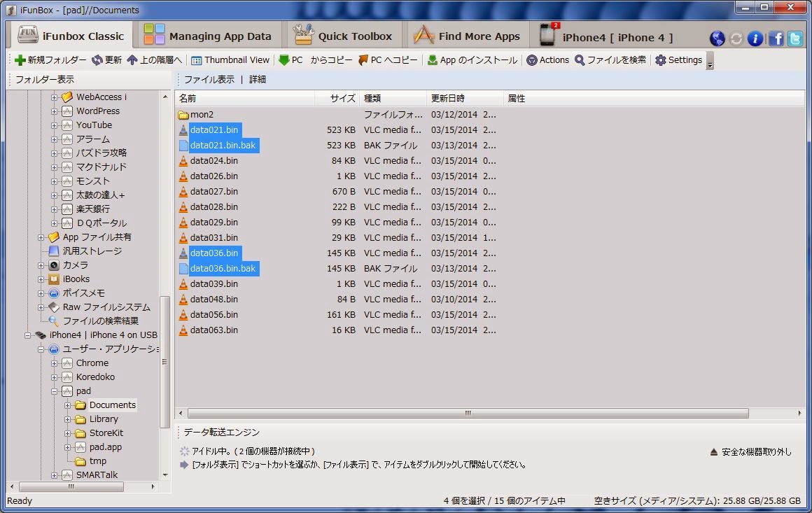Image resolution: width=812 pixels, height=513 pixels.
Task: Open the Twitter icon
Action: coord(795,38)
